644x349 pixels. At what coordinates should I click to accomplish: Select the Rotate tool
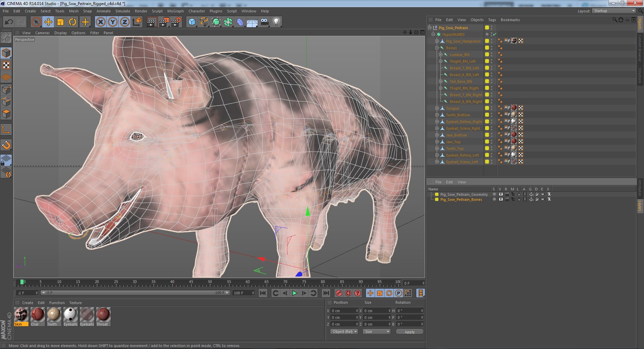pyautogui.click(x=72, y=22)
